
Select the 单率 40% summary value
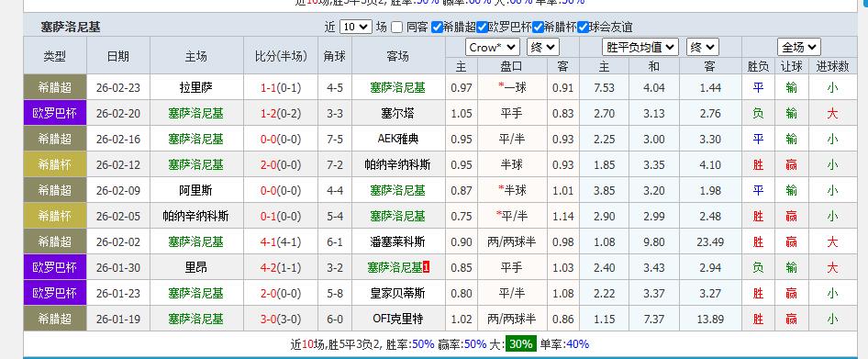[x=578, y=344]
